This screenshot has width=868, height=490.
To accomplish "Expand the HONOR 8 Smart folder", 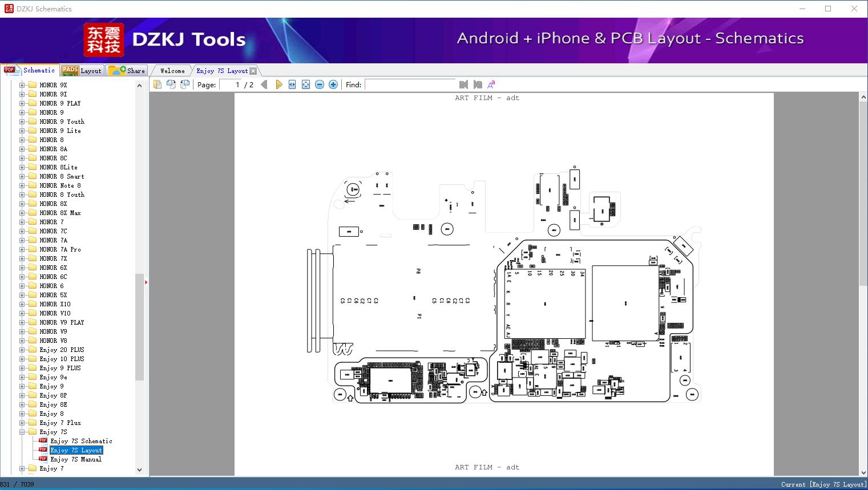I will coord(22,176).
